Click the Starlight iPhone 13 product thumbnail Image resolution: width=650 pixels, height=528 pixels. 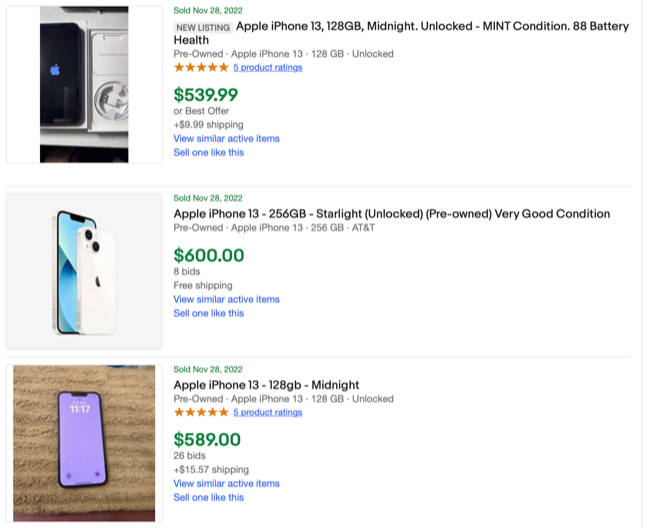[84, 272]
